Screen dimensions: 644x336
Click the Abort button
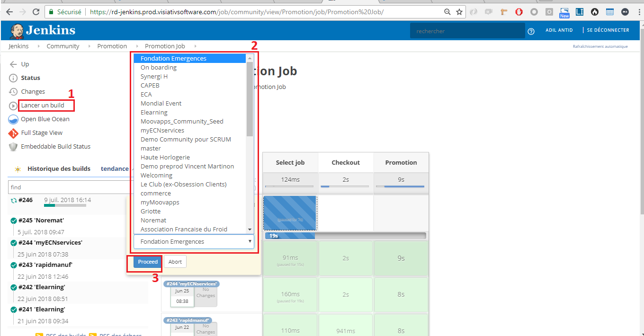(x=175, y=262)
